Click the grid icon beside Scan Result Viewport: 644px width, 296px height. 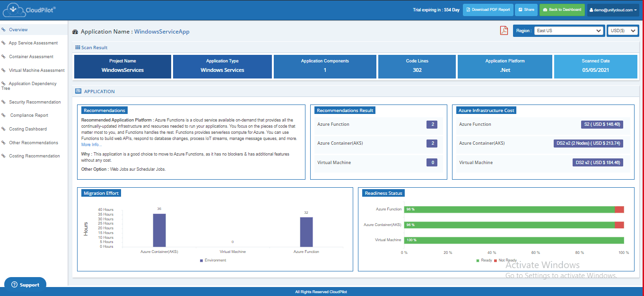(78, 47)
